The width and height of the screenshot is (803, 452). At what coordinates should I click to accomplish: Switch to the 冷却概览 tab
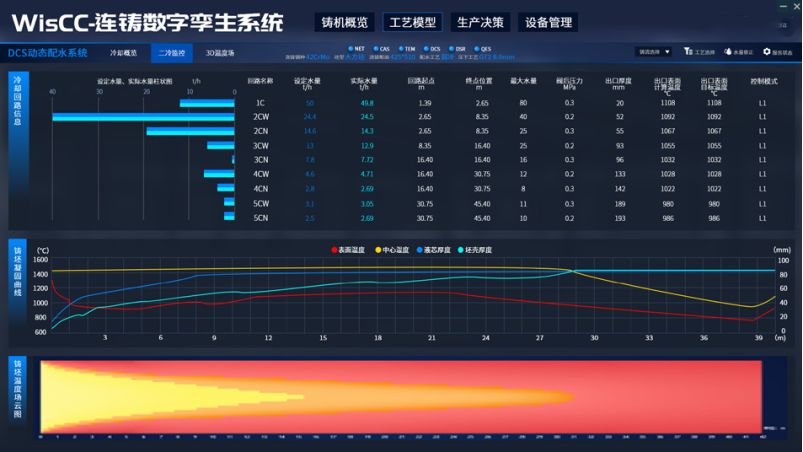click(123, 53)
